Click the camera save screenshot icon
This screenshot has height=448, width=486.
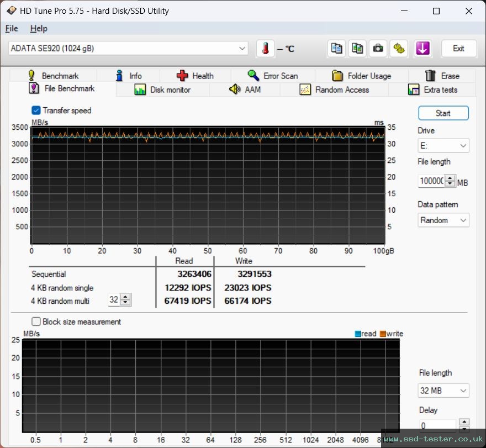pyautogui.click(x=378, y=49)
